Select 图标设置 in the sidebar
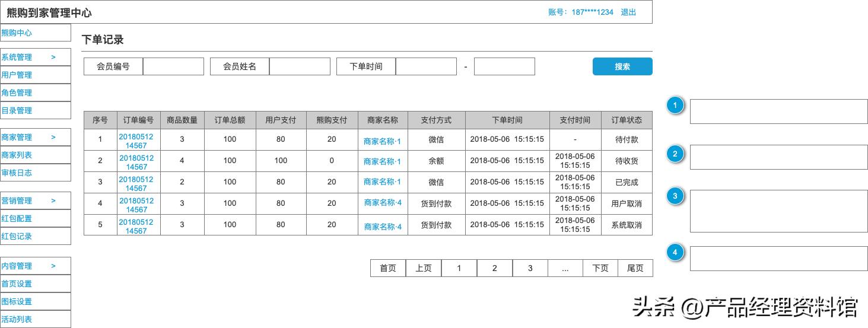 35,301
